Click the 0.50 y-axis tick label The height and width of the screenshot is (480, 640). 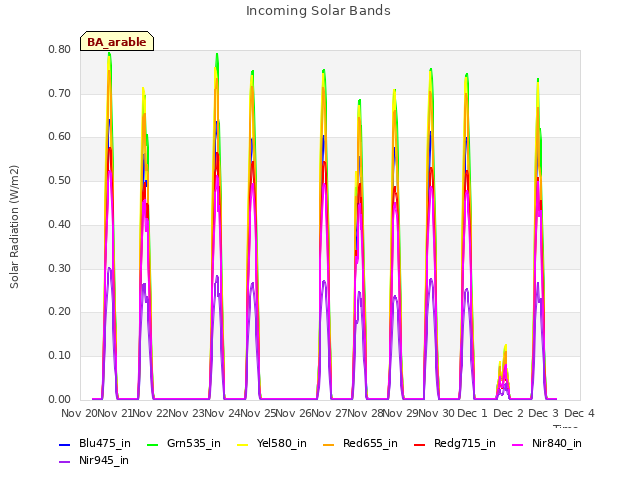click(60, 180)
